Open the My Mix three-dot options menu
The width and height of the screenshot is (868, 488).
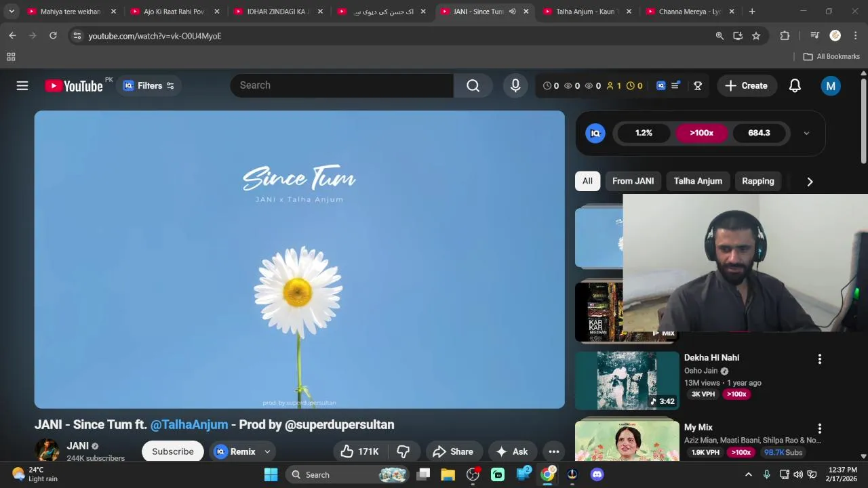(x=819, y=428)
